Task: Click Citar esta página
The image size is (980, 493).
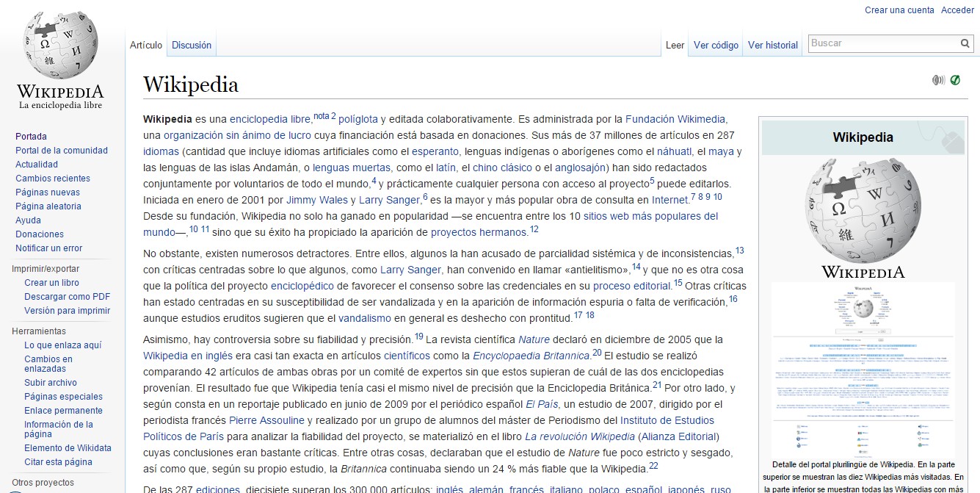Action: 58,462
